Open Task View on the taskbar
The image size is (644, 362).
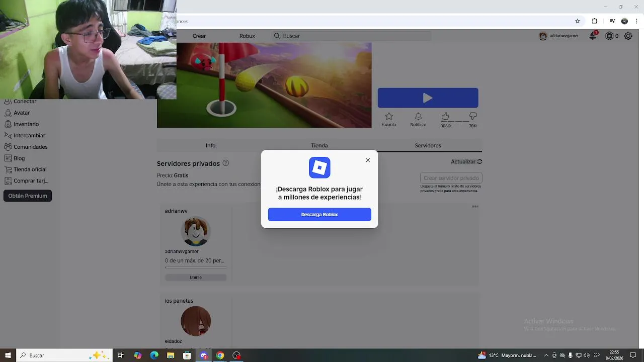pos(121,355)
